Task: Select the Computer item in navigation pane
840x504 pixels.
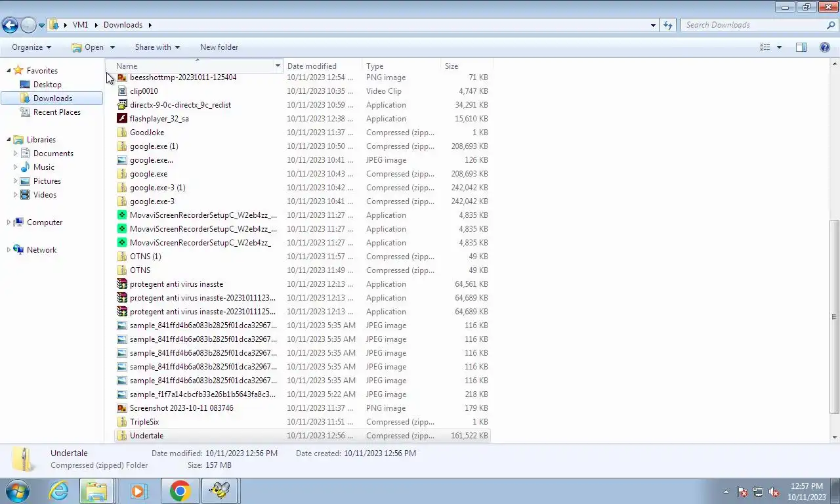Action: tap(45, 222)
